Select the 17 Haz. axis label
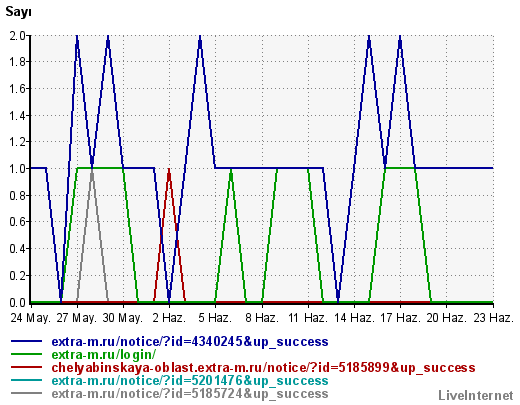Screen dimensions: 520x405 tap(400, 318)
